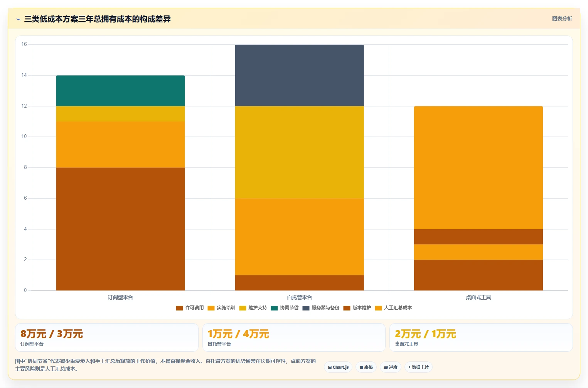Select the teal 协同节省 segment of 订阅型平台 bar
The height and width of the screenshot is (388, 588).
120,91
